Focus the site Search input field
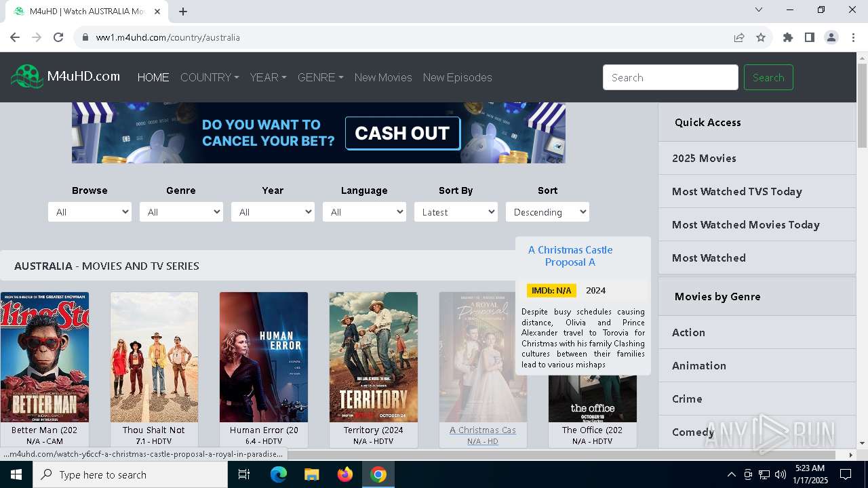The image size is (868, 488). click(x=671, y=77)
